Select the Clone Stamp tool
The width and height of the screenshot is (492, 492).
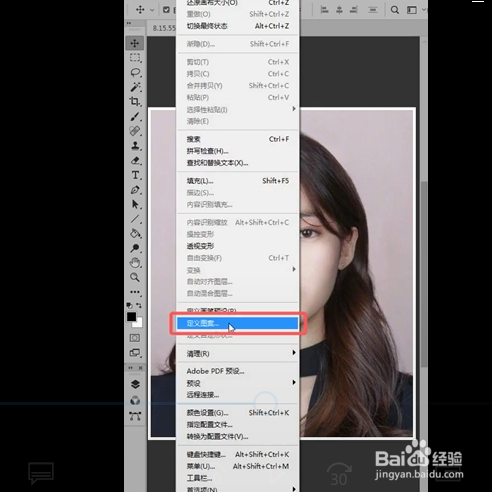135,146
